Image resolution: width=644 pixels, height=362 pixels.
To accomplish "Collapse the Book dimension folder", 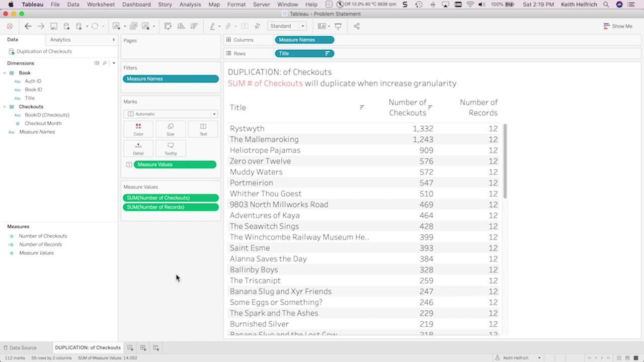I will [x=5, y=73].
